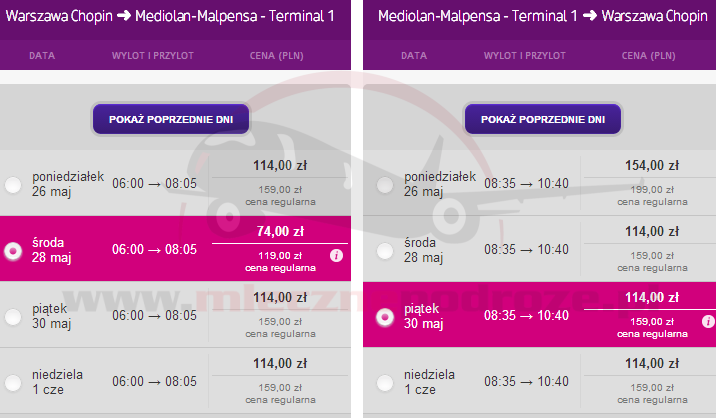The width and height of the screenshot is (716, 418).
Task: Click Warszawa Chopin to Mediolan-Malpensa route title
Action: pos(170,16)
